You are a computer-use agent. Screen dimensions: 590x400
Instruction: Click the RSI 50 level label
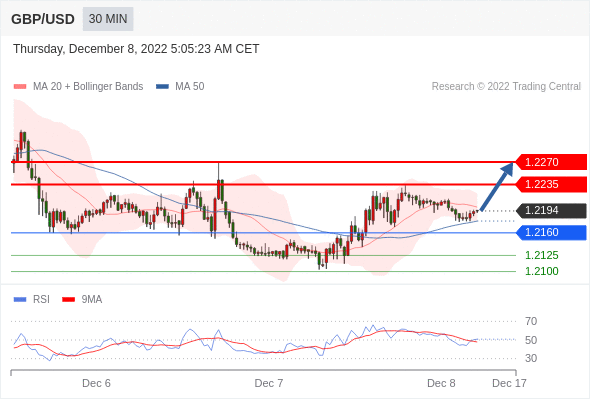[x=531, y=340]
